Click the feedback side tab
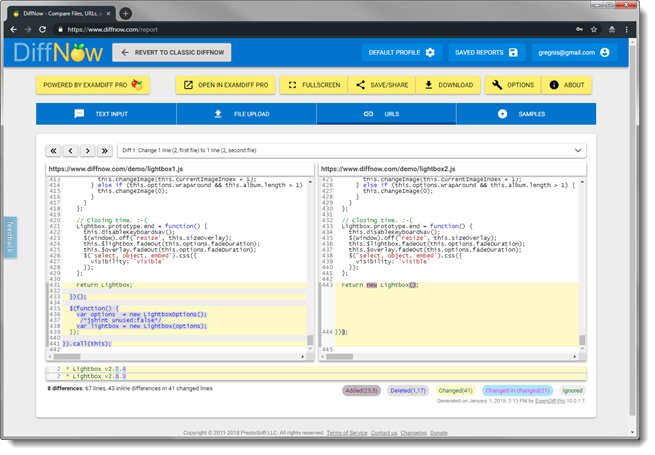Image resolution: width=655 pixels, height=455 pixels. coord(10,237)
